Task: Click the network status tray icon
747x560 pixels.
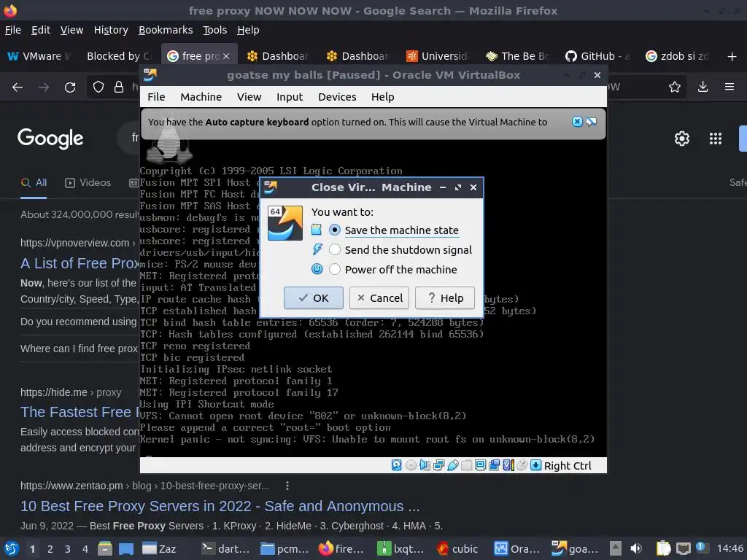Action: pyautogui.click(x=684, y=548)
